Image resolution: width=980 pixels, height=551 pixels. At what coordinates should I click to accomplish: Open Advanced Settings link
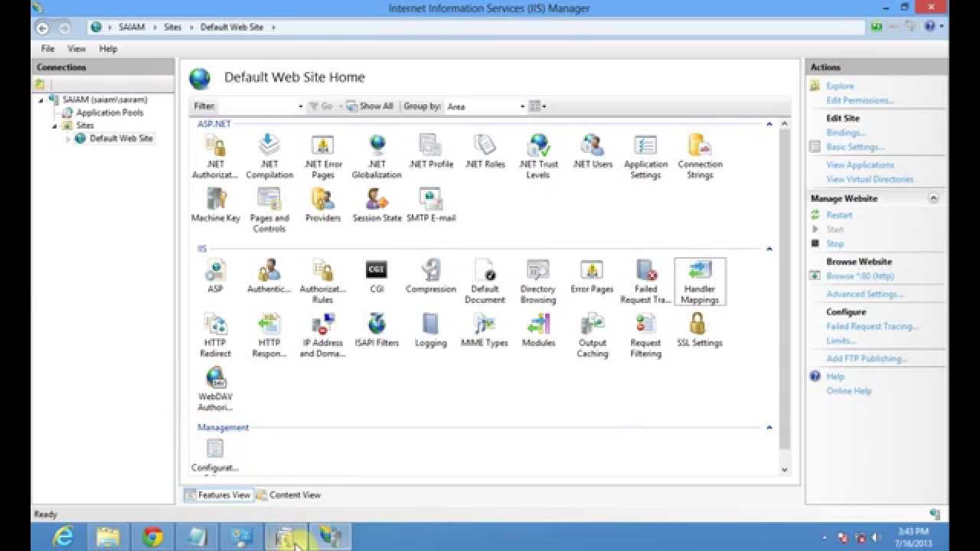(864, 294)
